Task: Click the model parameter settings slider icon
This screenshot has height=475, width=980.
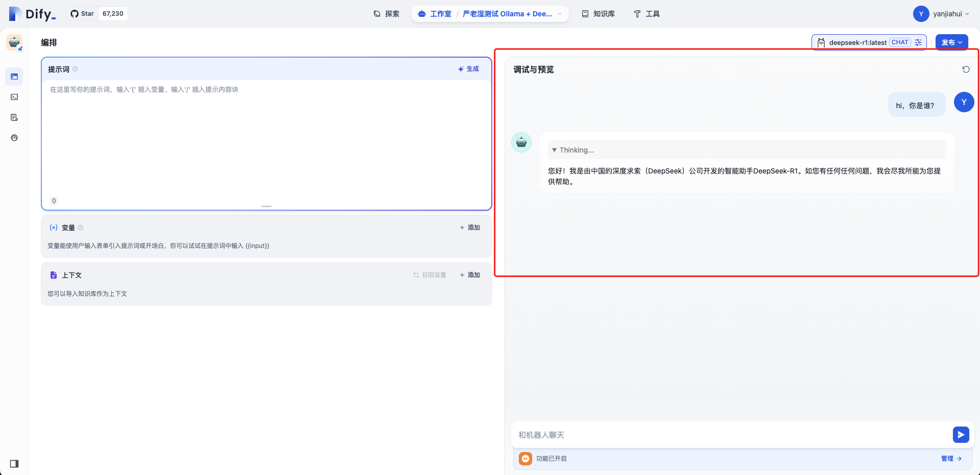Action: pyautogui.click(x=918, y=42)
